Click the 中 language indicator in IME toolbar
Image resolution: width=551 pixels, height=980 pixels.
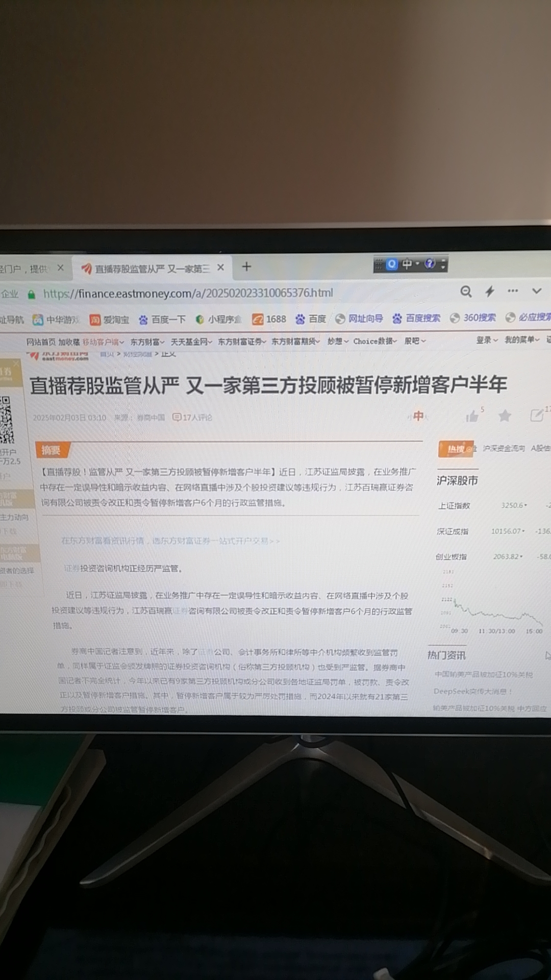tap(407, 264)
